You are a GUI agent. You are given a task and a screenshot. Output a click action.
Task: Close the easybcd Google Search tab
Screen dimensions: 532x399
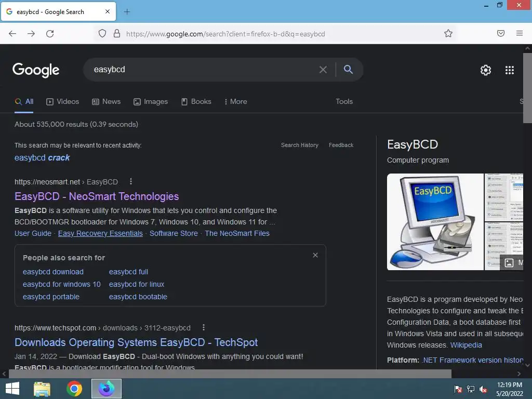(x=108, y=11)
